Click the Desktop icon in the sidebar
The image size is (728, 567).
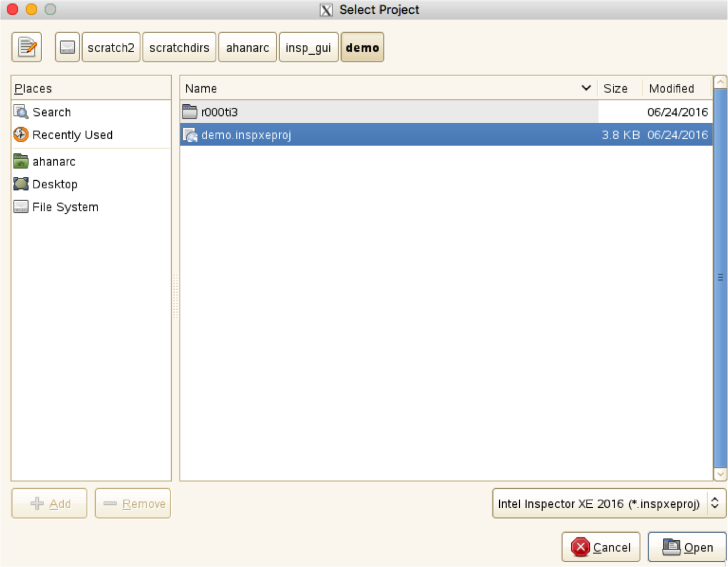(21, 184)
